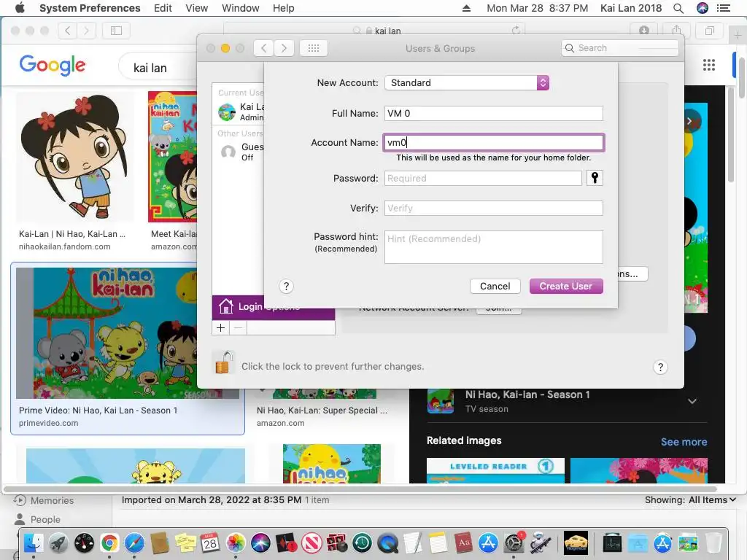747x560 pixels.
Task: Click the Password Assistant key icon
Action: 595,178
